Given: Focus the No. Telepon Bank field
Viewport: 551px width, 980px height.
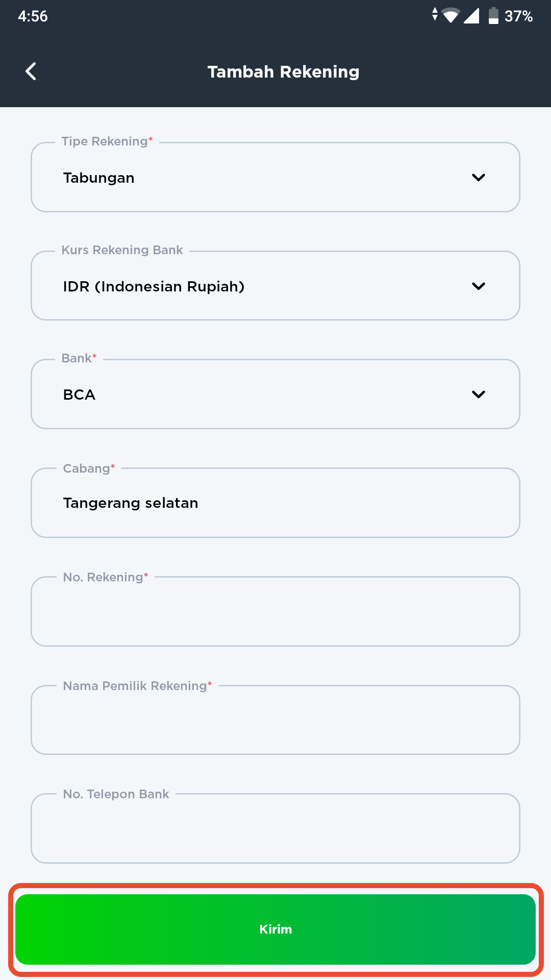Looking at the screenshot, I should 275,828.
